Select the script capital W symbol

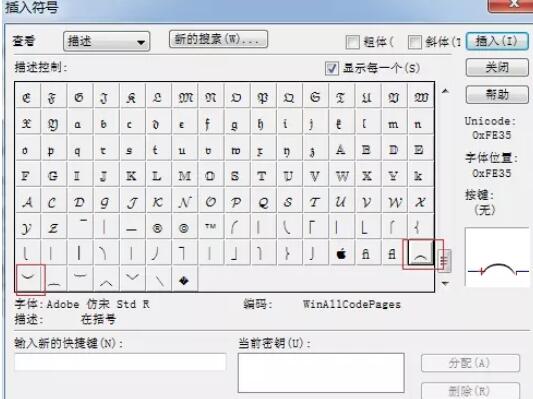[394, 202]
